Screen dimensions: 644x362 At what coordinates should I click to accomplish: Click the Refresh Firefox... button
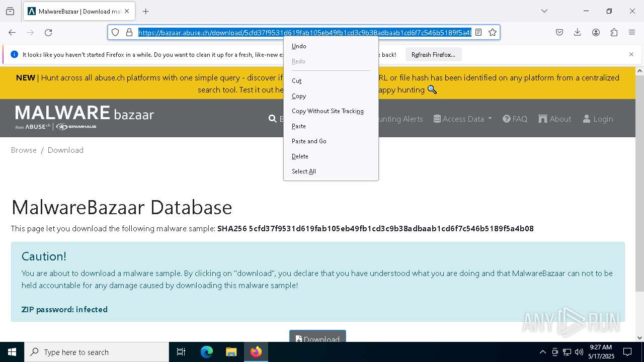click(x=433, y=54)
